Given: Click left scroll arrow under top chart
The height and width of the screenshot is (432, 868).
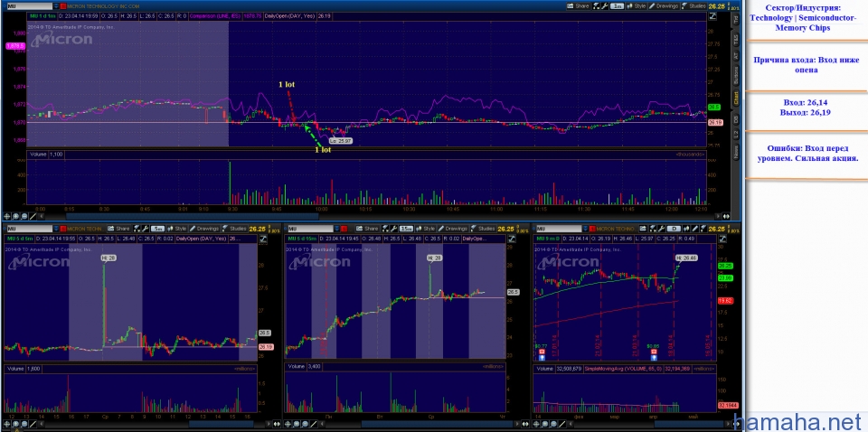Looking at the screenshot, I should click(42, 217).
